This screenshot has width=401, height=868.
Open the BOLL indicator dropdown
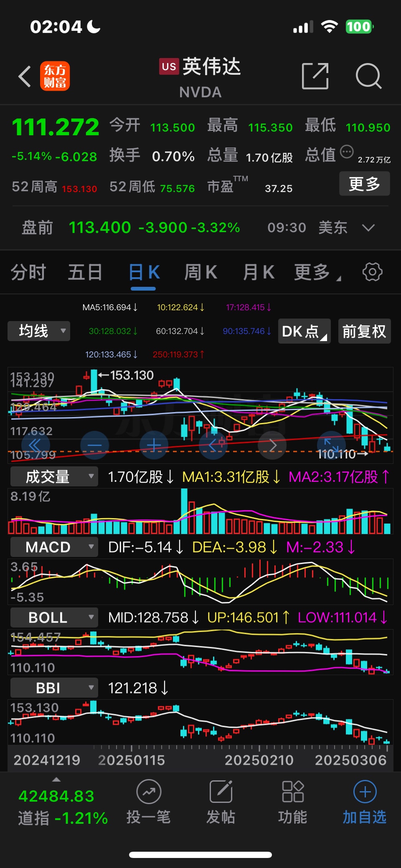click(x=54, y=617)
